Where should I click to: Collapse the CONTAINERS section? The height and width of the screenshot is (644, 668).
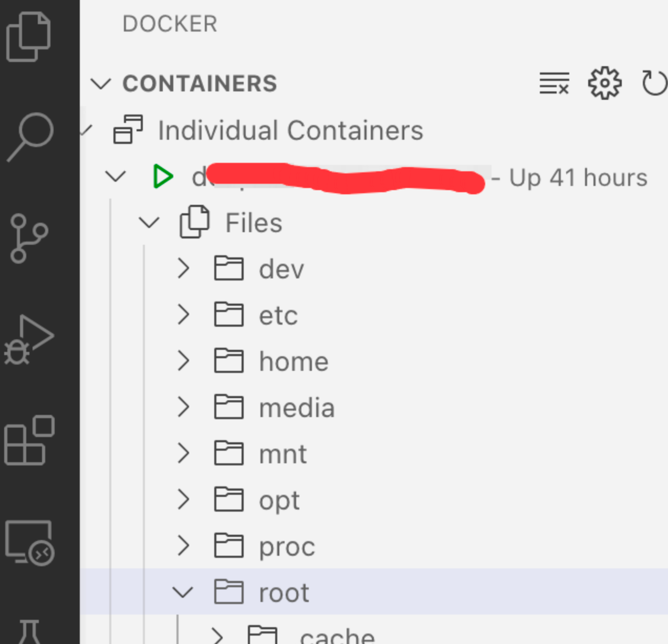[x=101, y=83]
